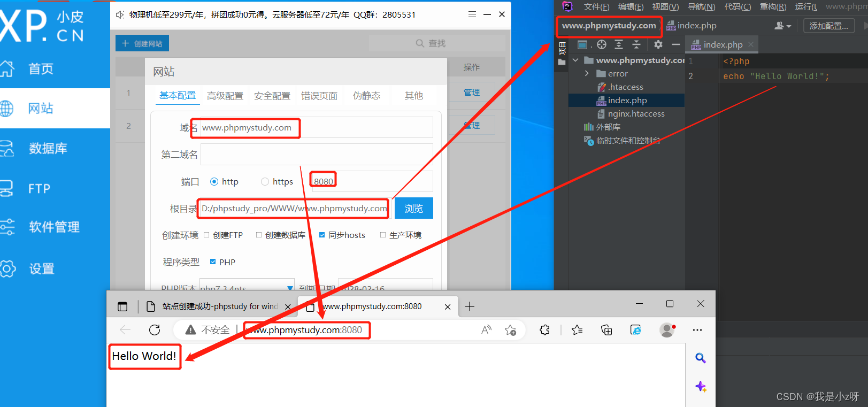Open Edge extensions puzzle icon
Screen dimensions: 868x407
pos(545,330)
